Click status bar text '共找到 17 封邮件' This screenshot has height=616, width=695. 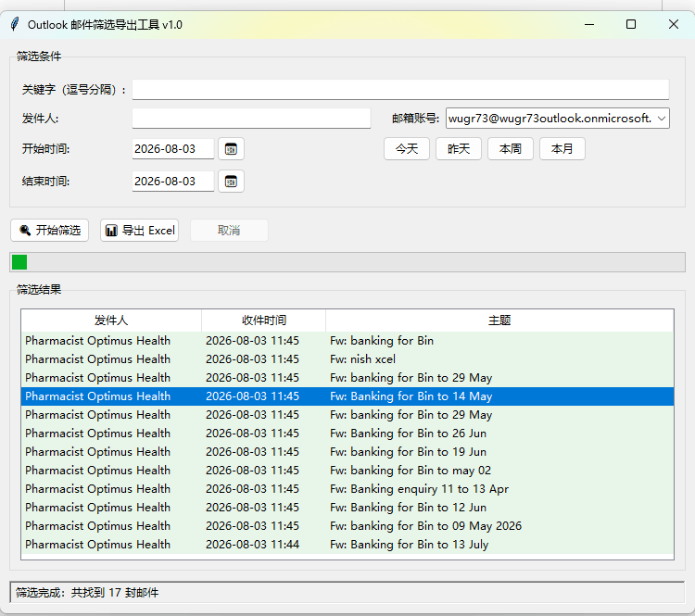(115, 593)
